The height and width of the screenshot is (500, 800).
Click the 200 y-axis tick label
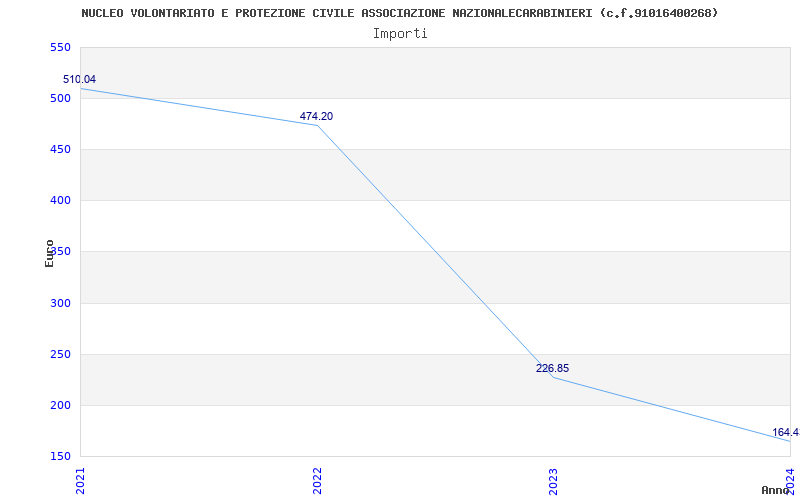(60, 405)
